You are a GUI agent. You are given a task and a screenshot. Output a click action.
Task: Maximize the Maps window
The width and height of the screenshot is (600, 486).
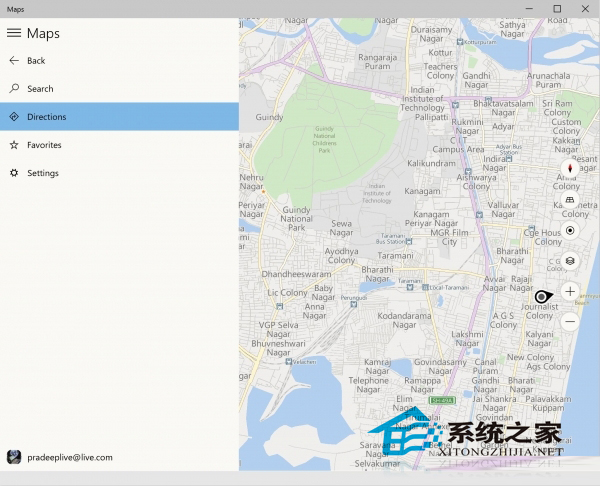click(557, 9)
